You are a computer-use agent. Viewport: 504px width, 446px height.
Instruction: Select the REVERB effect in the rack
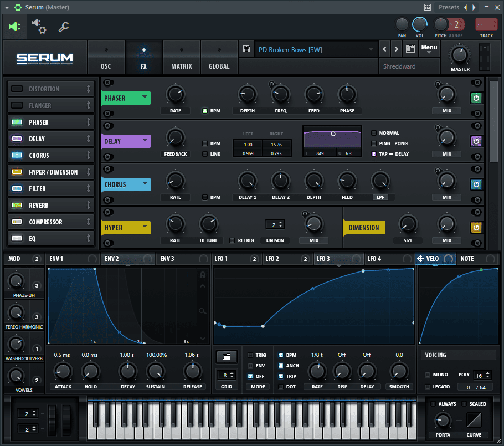point(51,205)
